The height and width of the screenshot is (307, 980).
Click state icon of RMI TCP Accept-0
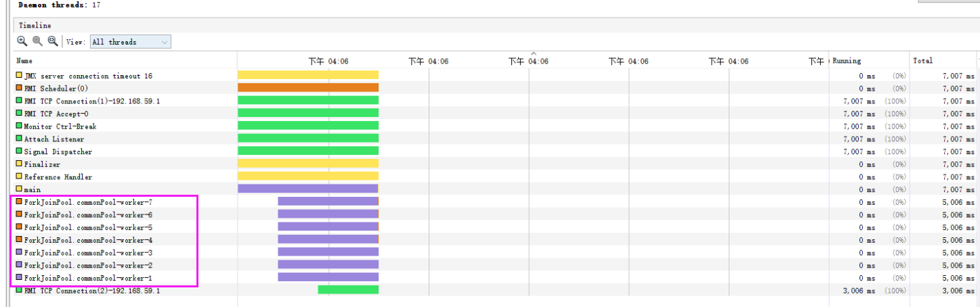click(19, 114)
